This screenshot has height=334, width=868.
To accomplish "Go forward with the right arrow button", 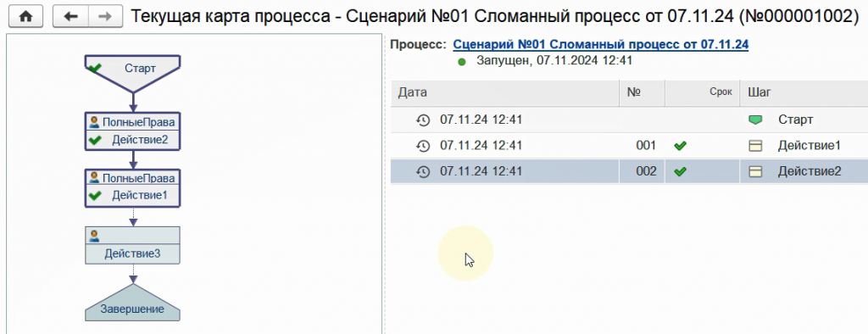I will [106, 17].
